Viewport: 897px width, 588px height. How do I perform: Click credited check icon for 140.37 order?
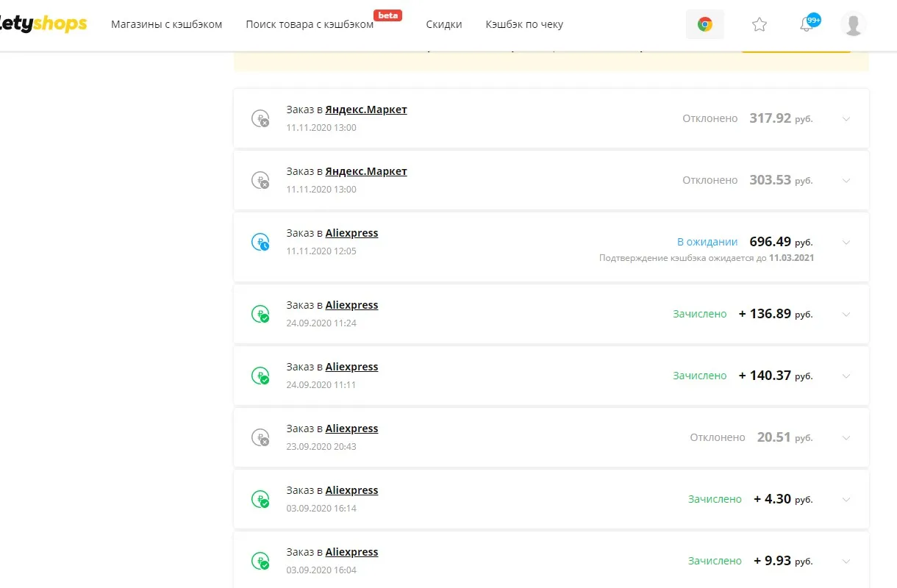point(260,376)
